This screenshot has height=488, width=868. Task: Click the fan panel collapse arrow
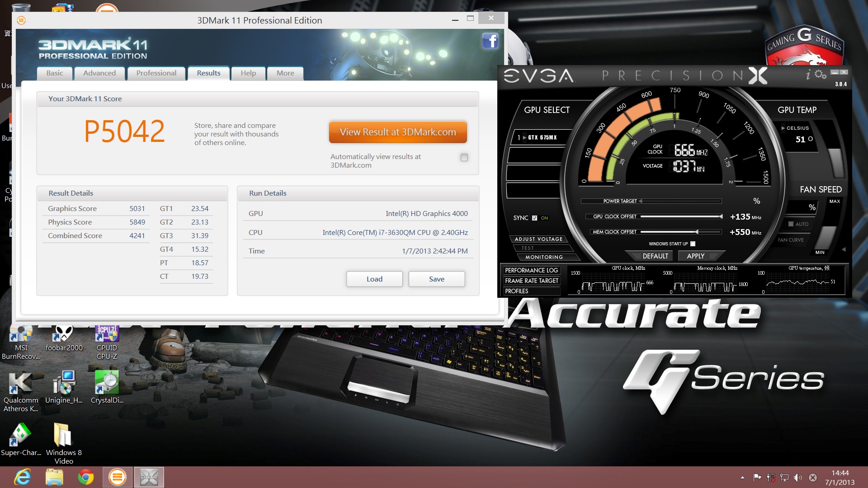coord(844,249)
